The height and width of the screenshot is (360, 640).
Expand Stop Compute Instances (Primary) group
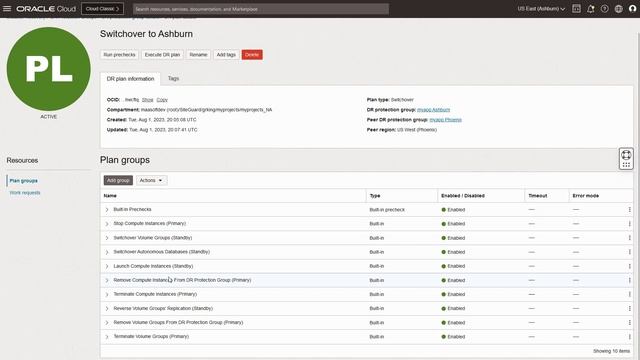[107, 224]
